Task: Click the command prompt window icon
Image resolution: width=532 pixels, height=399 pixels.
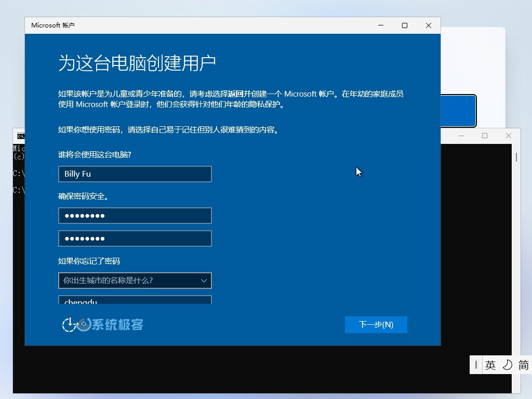Action: (21, 136)
